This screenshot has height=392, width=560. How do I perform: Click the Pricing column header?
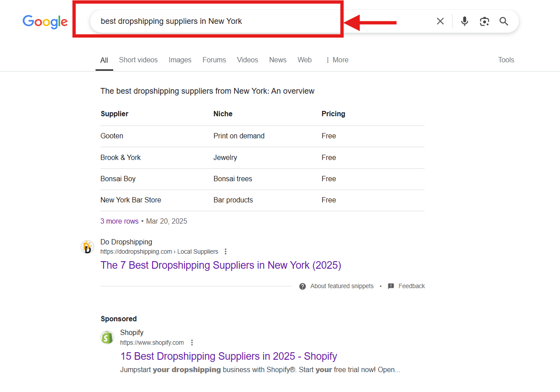coord(334,114)
